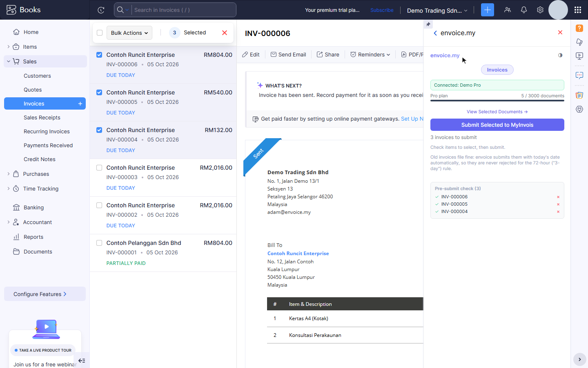Open the settings gear icon

click(540, 10)
